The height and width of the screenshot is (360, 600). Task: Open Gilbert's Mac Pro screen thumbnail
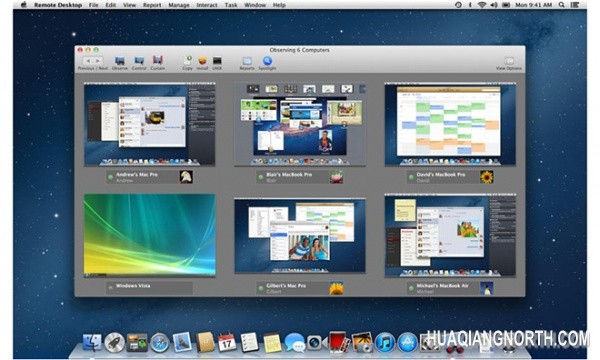[300, 235]
